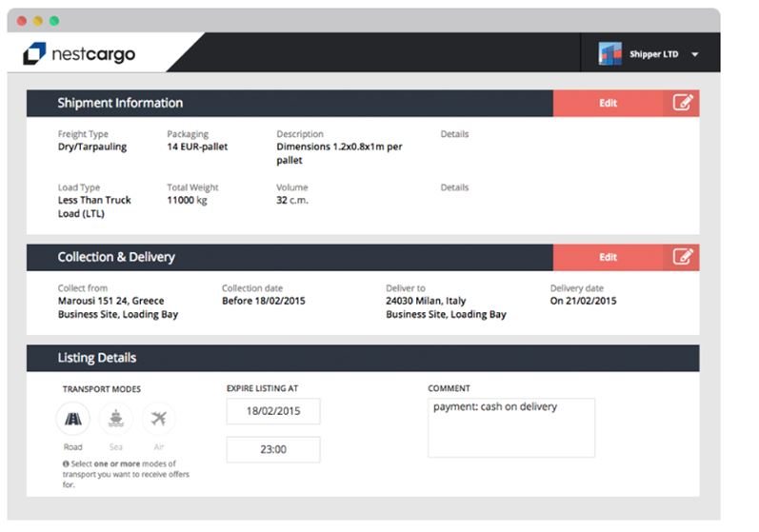Click the Listing Details section header
Image resolution: width=759 pixels, height=532 pixels.
click(97, 358)
